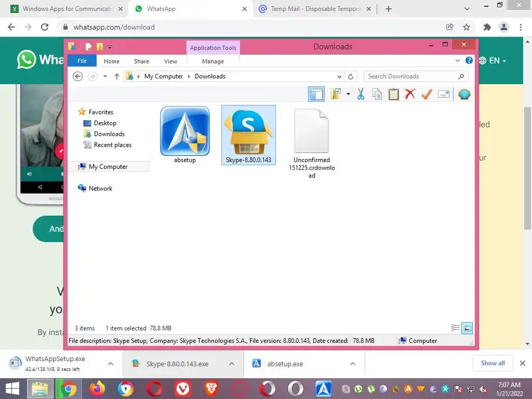This screenshot has height=399, width=532.
Task: Click the Explorer Back arrow button
Action: point(78,76)
